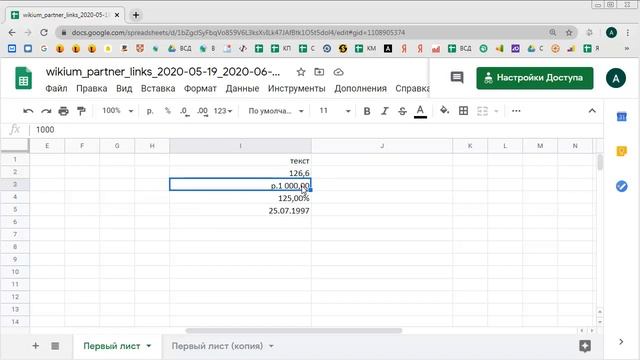640x360 pixels.
Task: Open the zoom 100% dropdown
Action: click(118, 111)
